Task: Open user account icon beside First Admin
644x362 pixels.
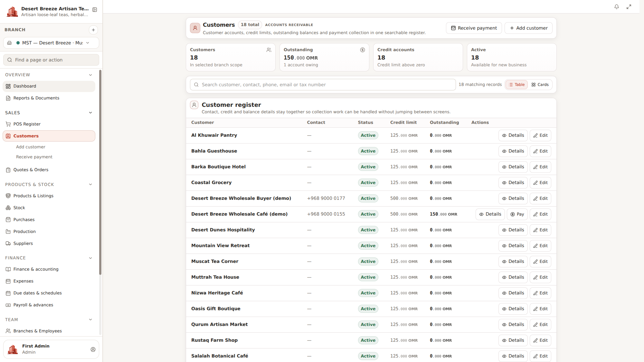Action: pyautogui.click(x=93, y=349)
